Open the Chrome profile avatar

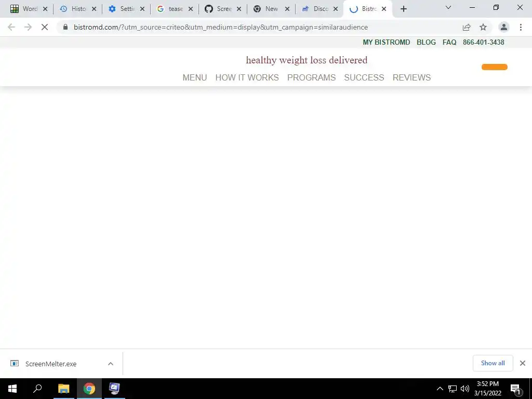504,27
